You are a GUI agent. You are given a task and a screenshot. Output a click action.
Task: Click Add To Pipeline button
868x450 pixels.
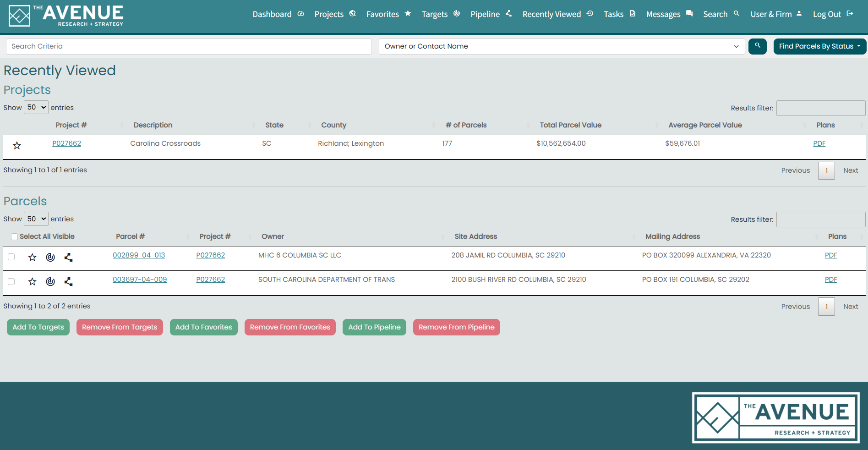[374, 327]
